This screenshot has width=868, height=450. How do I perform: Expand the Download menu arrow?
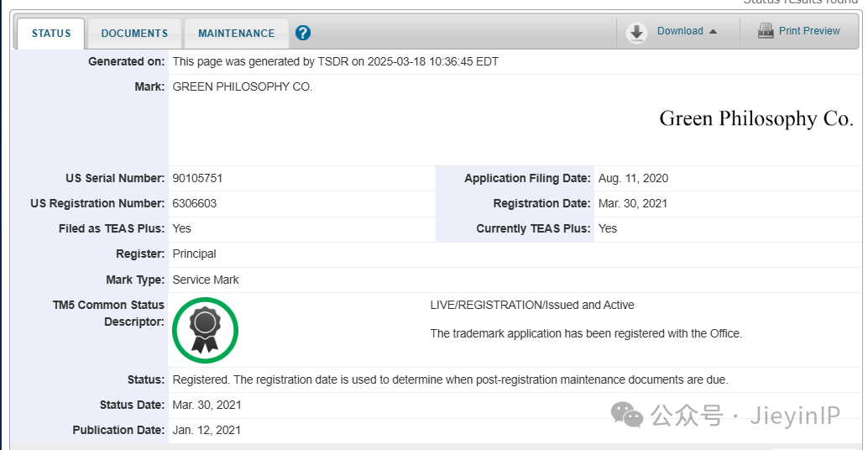tap(713, 32)
